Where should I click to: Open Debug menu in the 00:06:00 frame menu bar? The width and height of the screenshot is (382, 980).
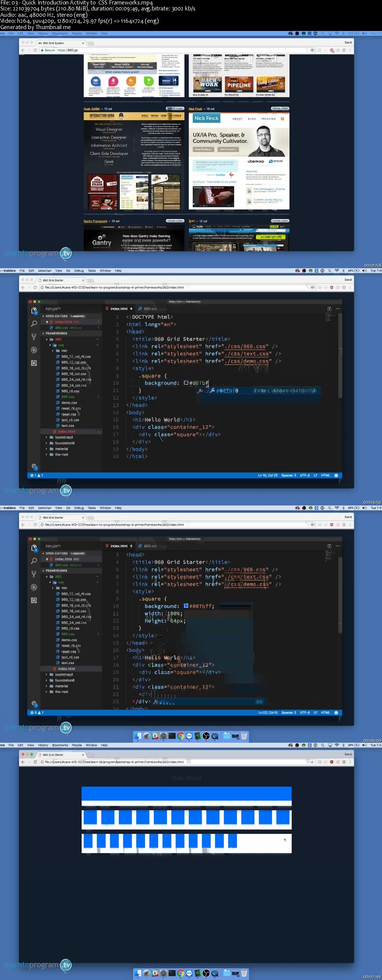click(x=79, y=508)
